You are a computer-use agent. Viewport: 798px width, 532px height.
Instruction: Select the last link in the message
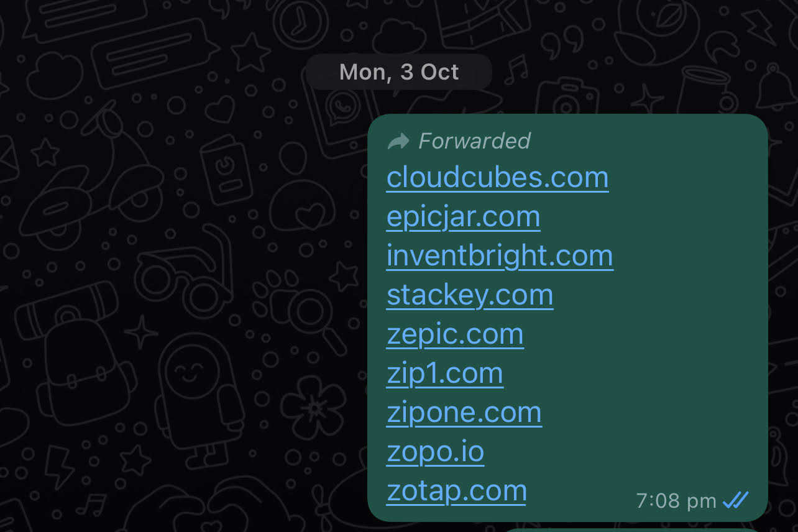456,490
